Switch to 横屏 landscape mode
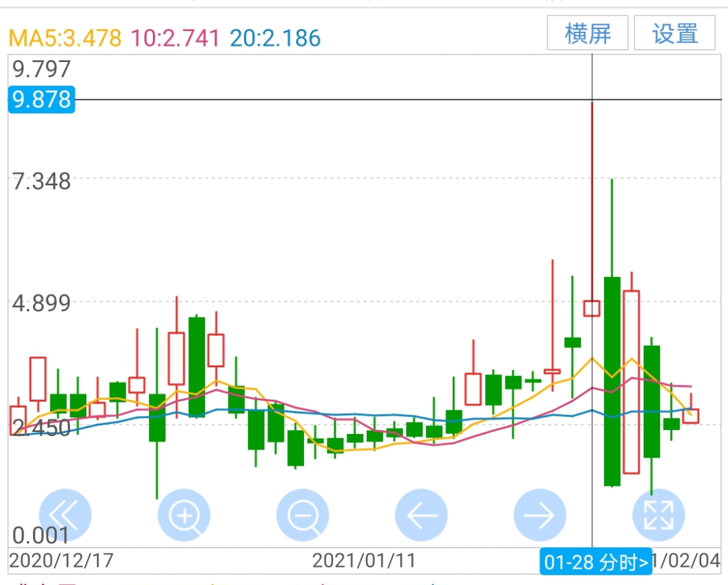728x585 pixels. [588, 33]
